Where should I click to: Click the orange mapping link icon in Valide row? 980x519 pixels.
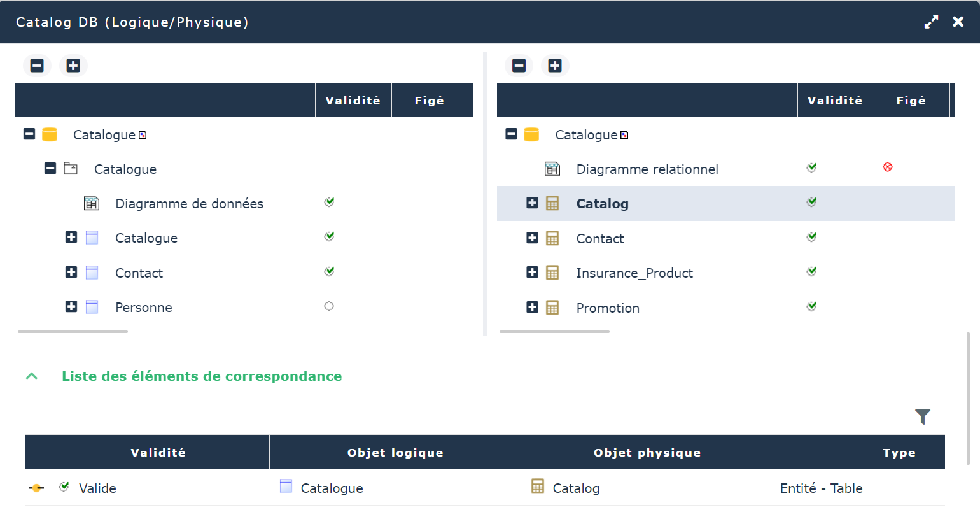[36, 488]
